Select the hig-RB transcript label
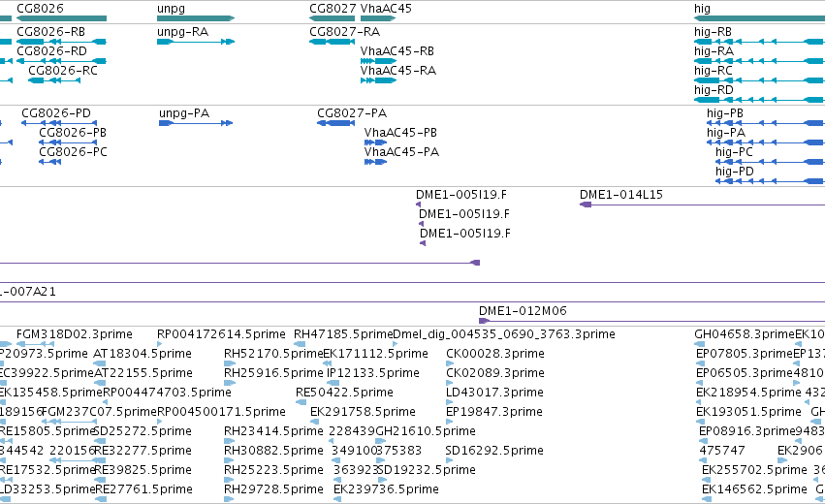Viewport: 825px width, 504px height. [x=713, y=32]
